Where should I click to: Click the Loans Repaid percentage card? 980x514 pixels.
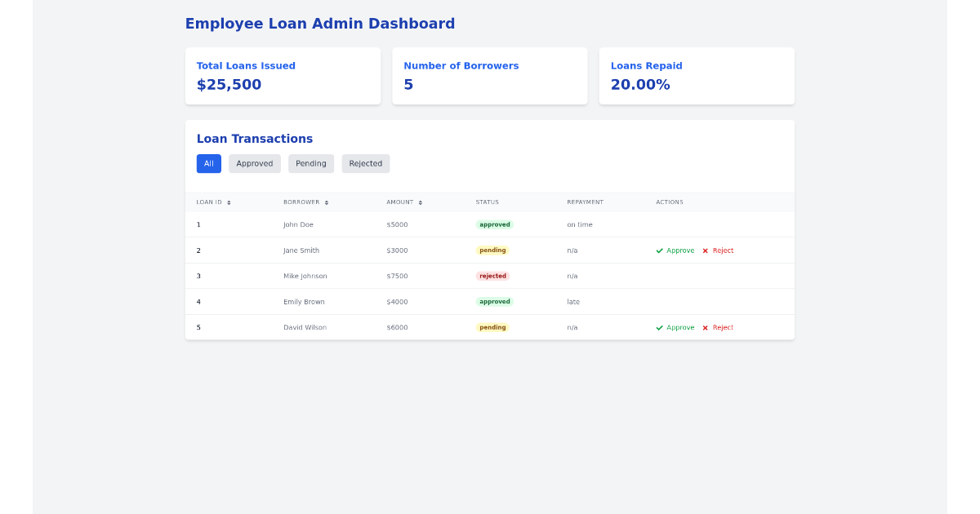coord(697,76)
